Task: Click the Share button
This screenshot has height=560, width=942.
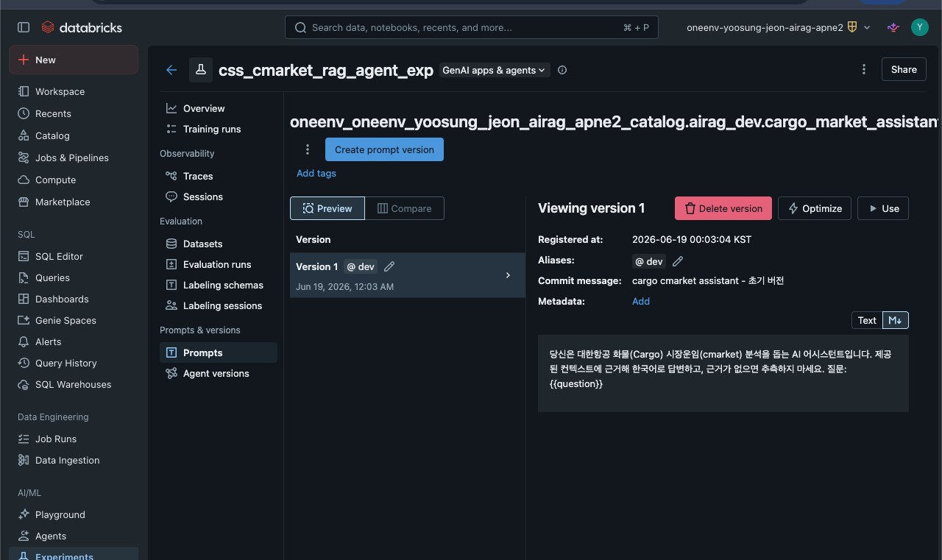Action: tap(904, 69)
